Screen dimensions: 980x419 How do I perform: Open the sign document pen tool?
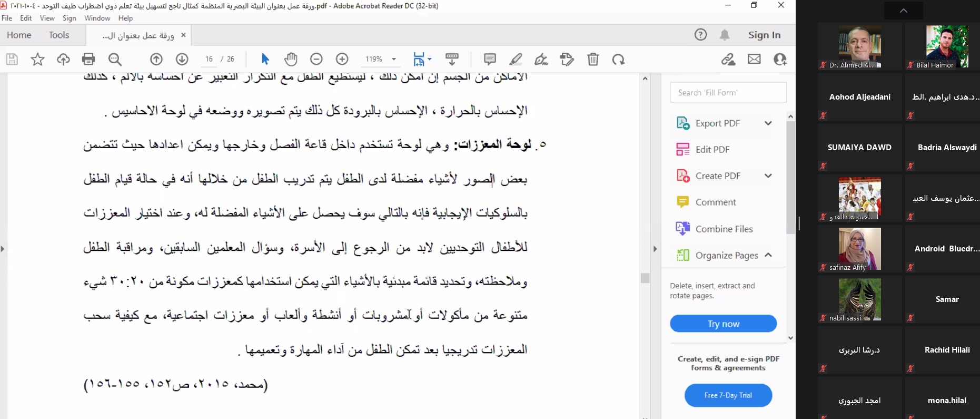[541, 59]
